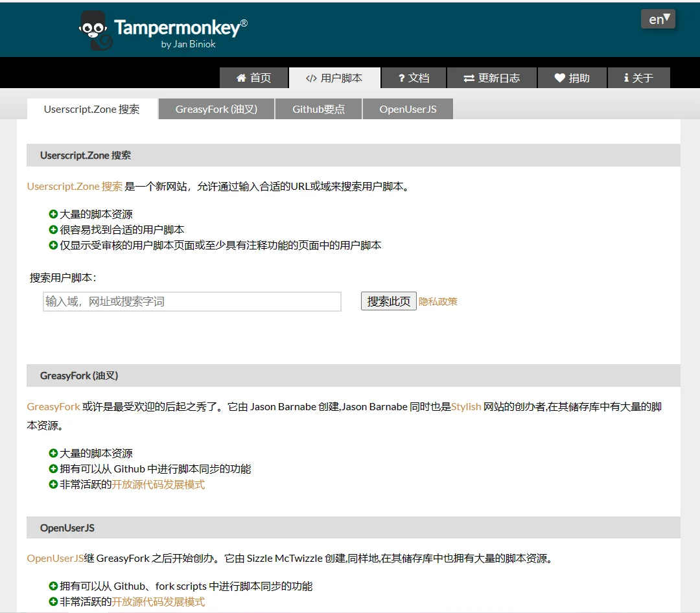The width and height of the screenshot is (700, 613).
Task: Open the 更新日志 changelog tab
Action: 492,78
